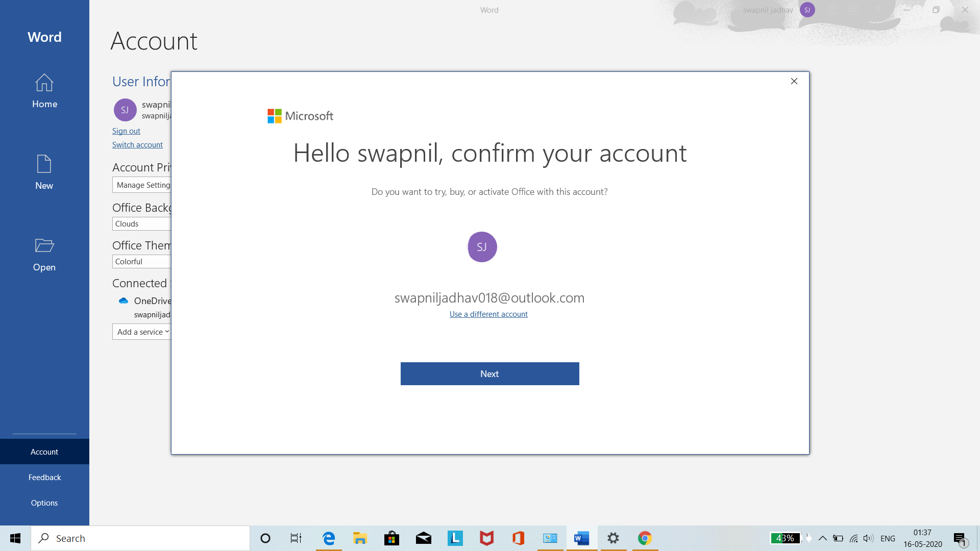
Task: Open the ID-card style app in taskbar
Action: pos(550,538)
